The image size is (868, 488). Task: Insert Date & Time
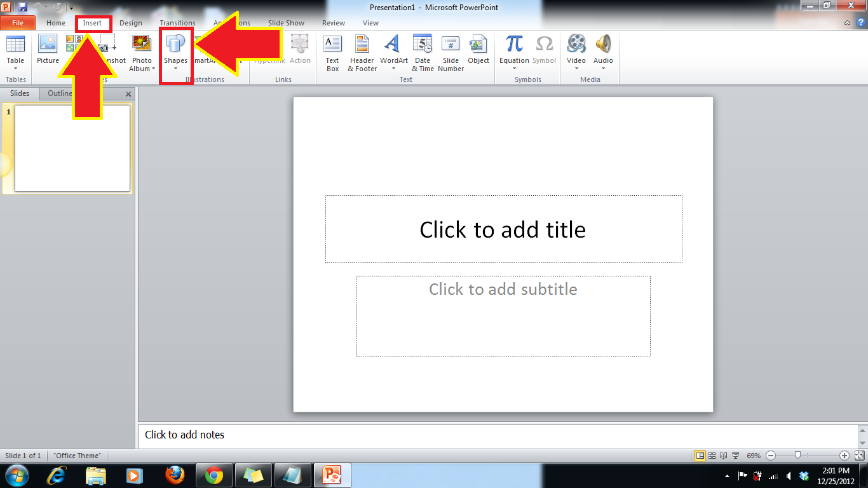tap(423, 53)
